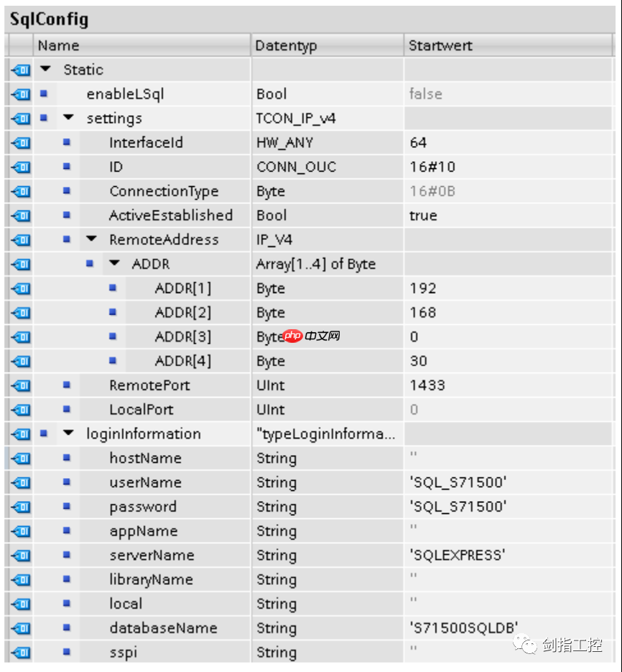Click the tag icon beside loginInformation
The width and height of the screenshot is (622, 672).
[x=20, y=434]
